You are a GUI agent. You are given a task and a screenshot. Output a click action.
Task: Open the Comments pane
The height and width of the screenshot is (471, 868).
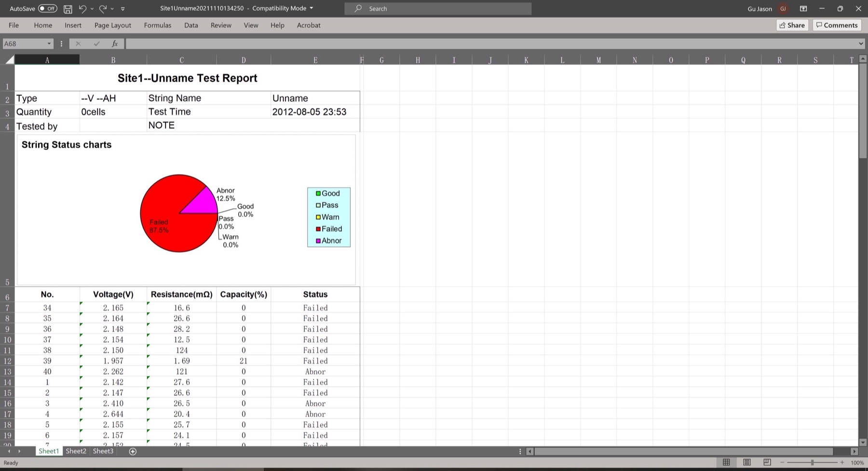(837, 25)
